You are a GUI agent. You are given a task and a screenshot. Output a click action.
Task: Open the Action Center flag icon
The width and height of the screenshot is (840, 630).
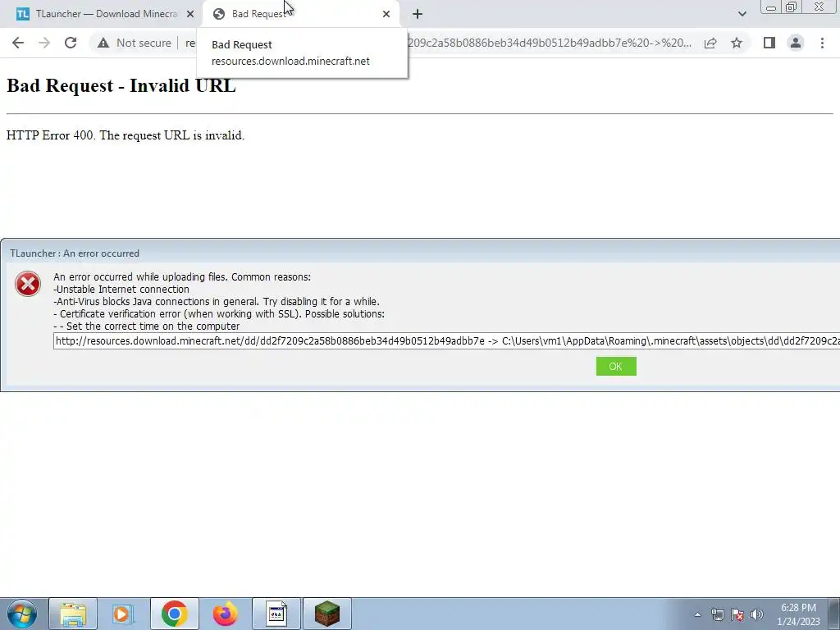point(737,614)
